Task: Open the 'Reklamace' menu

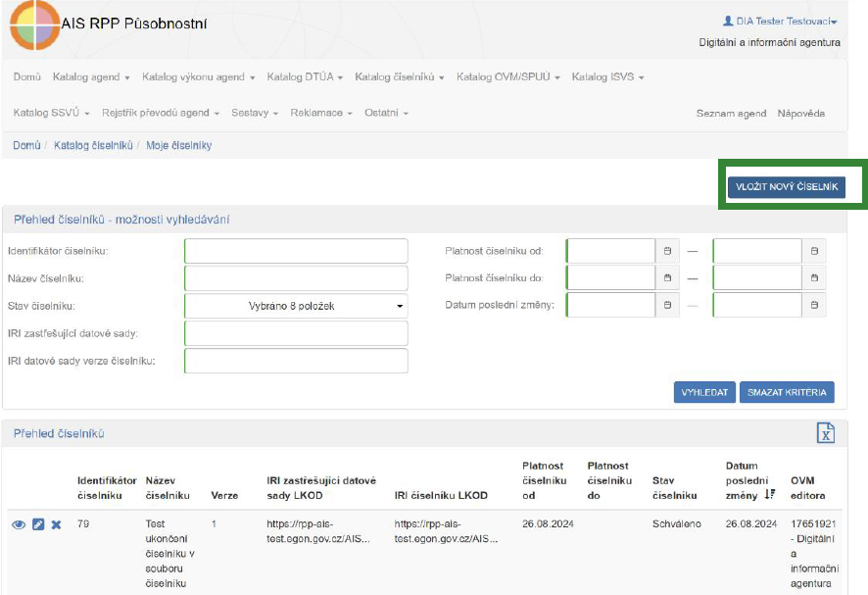Action: click(321, 113)
